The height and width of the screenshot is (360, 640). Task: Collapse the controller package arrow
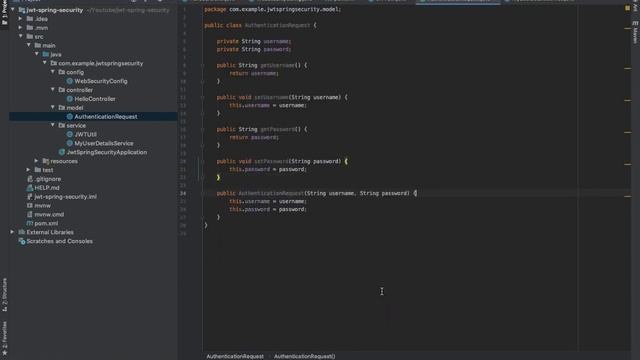coord(53,89)
